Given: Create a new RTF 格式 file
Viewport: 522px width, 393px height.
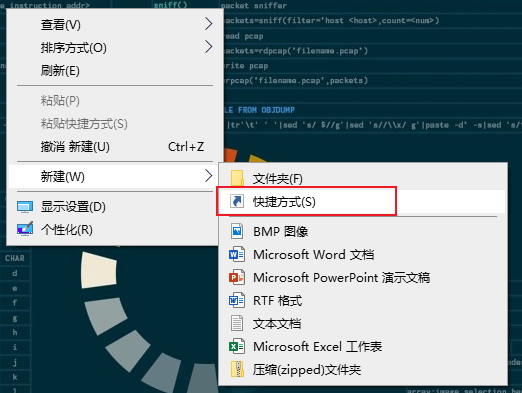Looking at the screenshot, I should coord(363,300).
